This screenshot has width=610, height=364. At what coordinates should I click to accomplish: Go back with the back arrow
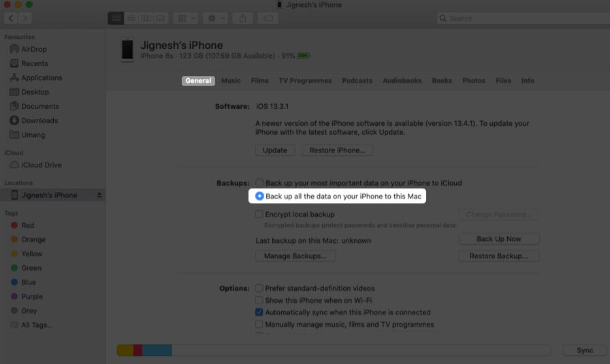click(x=11, y=18)
